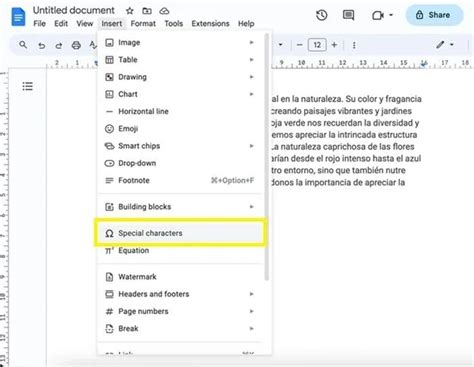Insert an Emoji
This screenshot has width=474, height=367.
(180, 129)
